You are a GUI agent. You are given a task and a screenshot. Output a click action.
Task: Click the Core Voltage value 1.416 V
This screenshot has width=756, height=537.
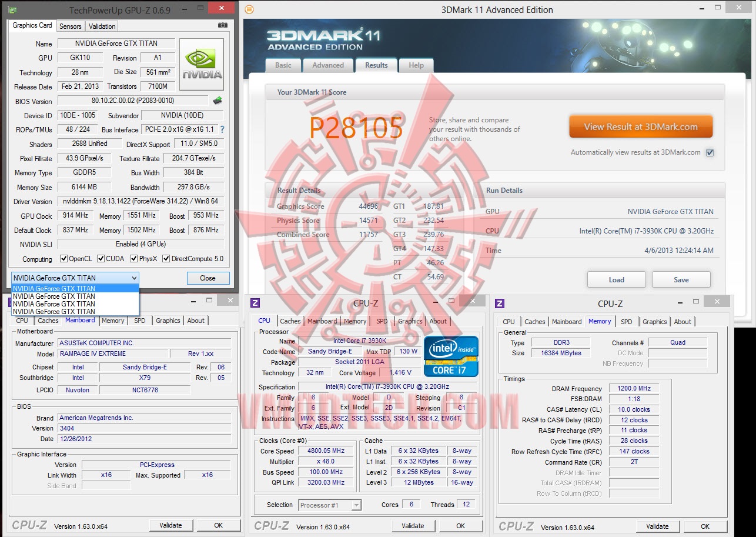400,372
